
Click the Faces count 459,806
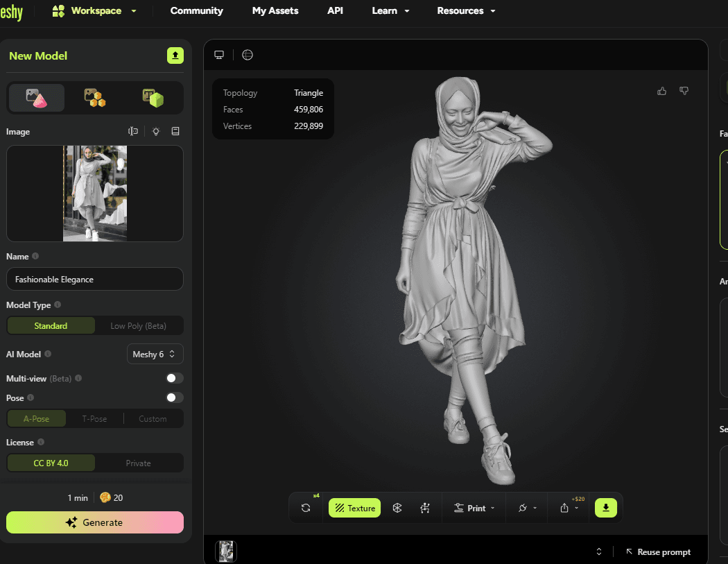309,110
